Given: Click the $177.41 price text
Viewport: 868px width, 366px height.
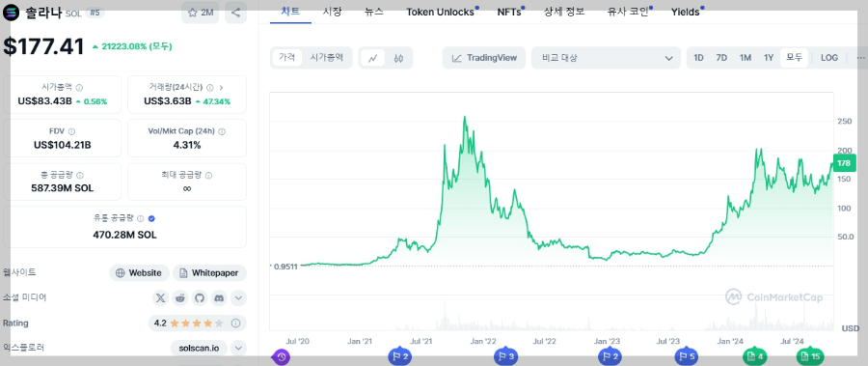Looking at the screenshot, I should (43, 46).
